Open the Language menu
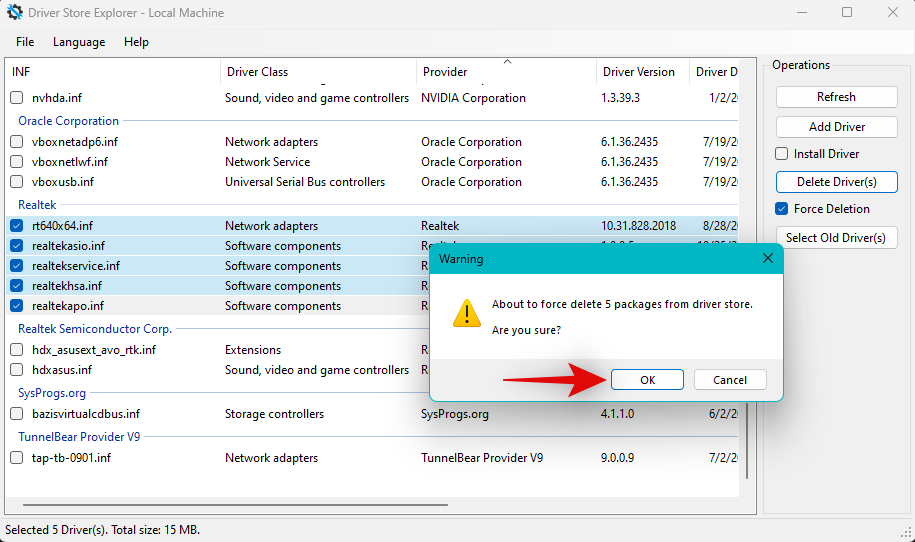This screenshot has width=915, height=542. pos(79,42)
